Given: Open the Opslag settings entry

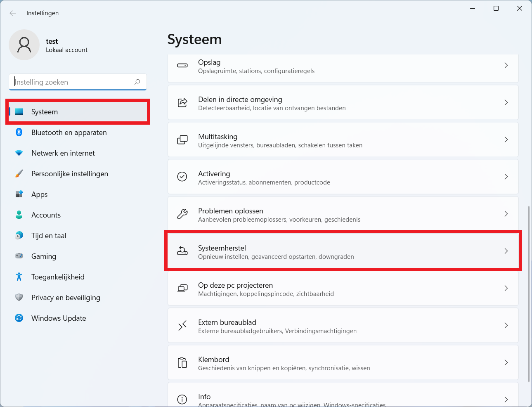Looking at the screenshot, I should [343, 68].
